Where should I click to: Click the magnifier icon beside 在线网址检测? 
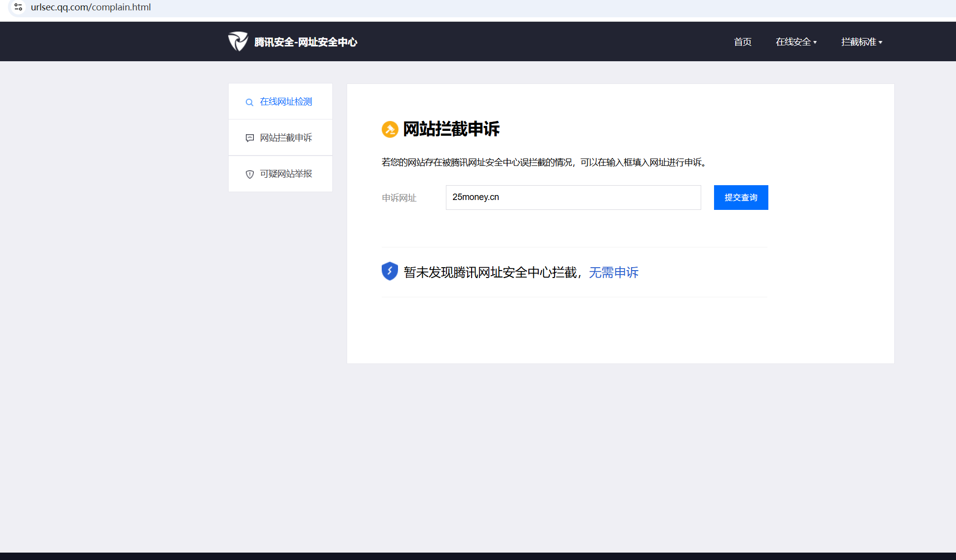coord(249,102)
